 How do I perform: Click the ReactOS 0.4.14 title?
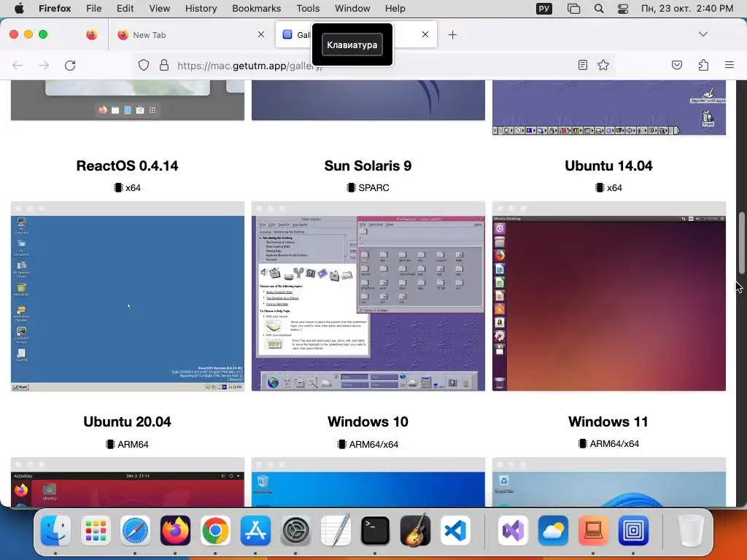pos(127,166)
